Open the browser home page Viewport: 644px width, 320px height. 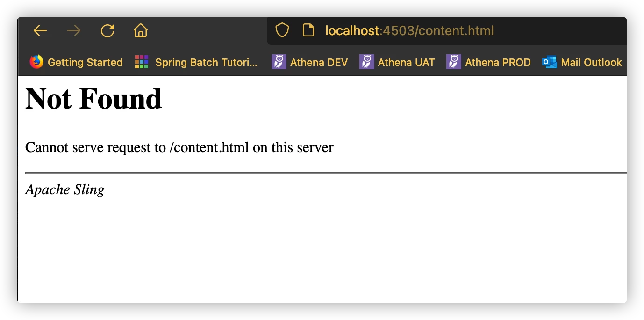(x=141, y=31)
